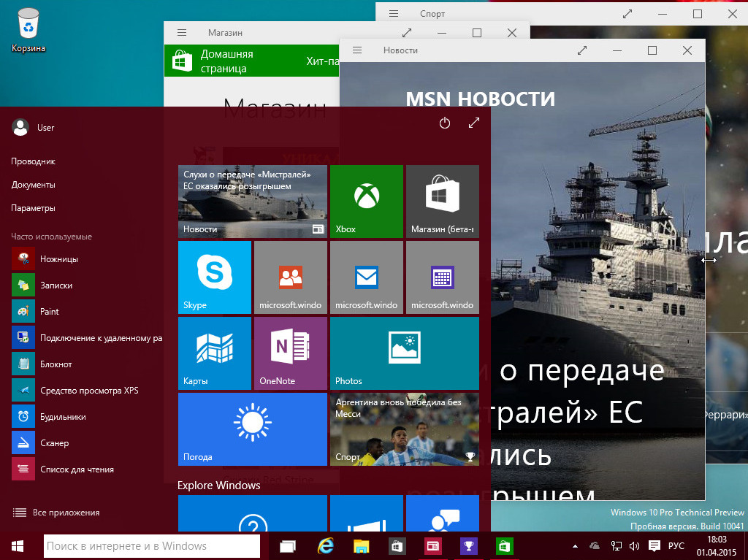748x560 pixels.
Task: Toggle full screen in the Новости window
Action: (x=582, y=50)
